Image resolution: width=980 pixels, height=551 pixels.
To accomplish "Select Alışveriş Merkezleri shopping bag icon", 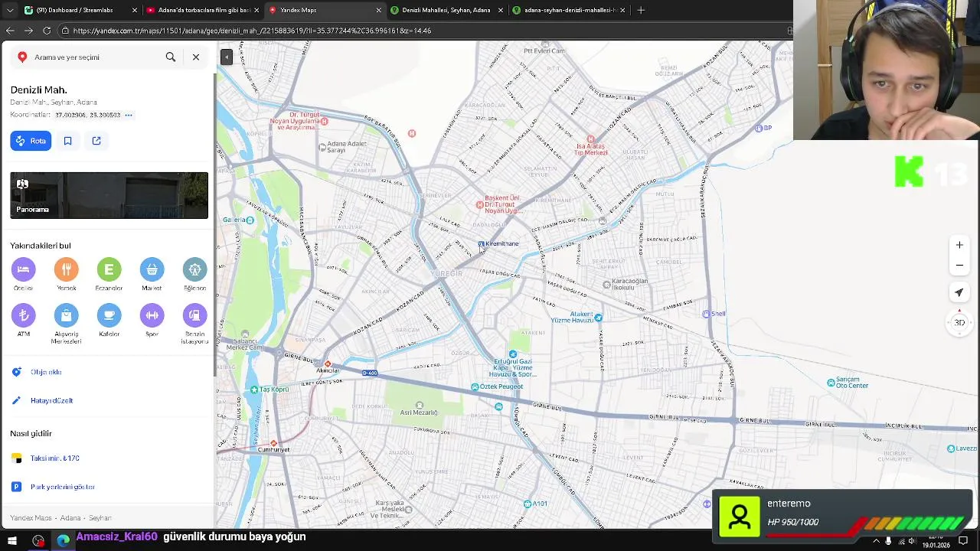I will click(x=67, y=315).
